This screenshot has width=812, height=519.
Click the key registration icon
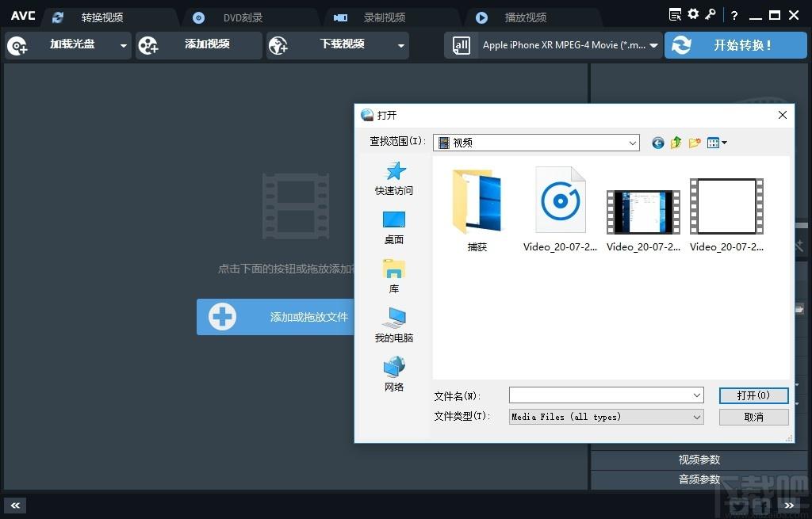(x=710, y=14)
